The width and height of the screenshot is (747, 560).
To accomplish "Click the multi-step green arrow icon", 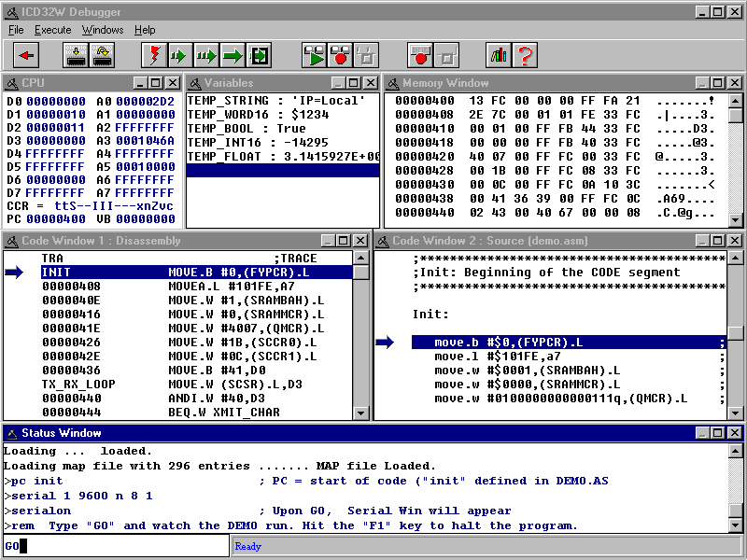I will [x=205, y=55].
